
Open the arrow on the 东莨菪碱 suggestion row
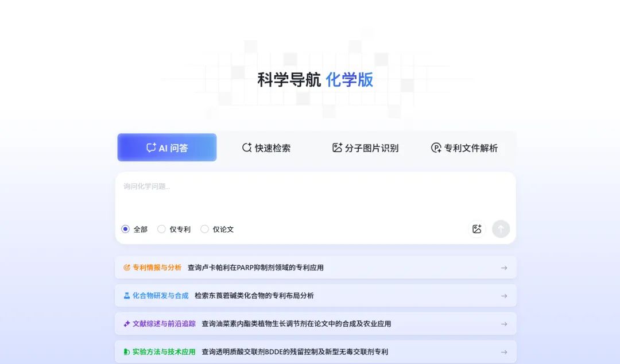pyautogui.click(x=504, y=295)
